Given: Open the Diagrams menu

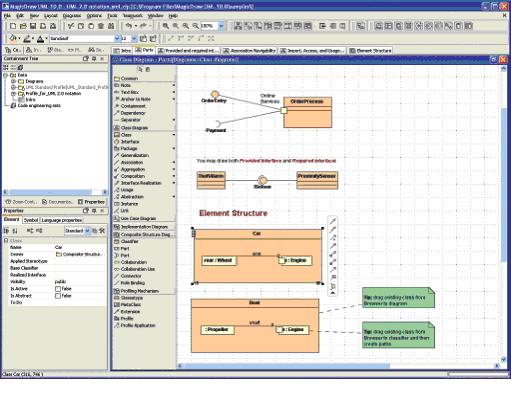Looking at the screenshot, I should tap(72, 16).
